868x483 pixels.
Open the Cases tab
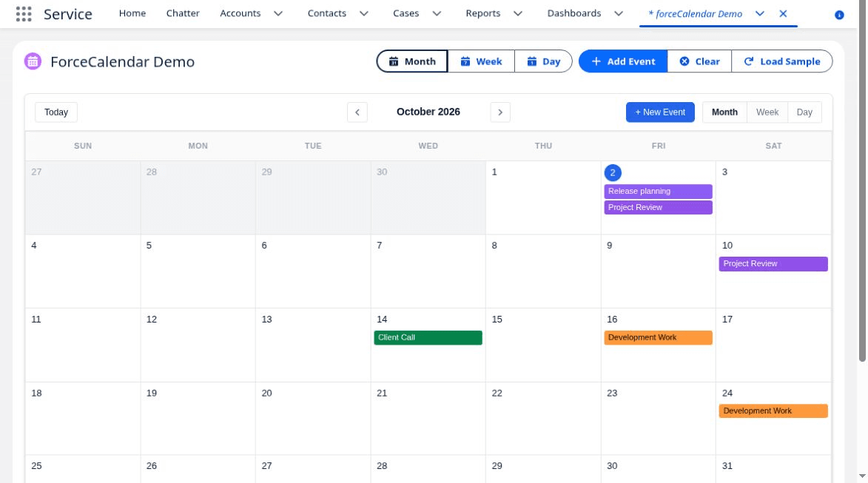click(x=406, y=13)
